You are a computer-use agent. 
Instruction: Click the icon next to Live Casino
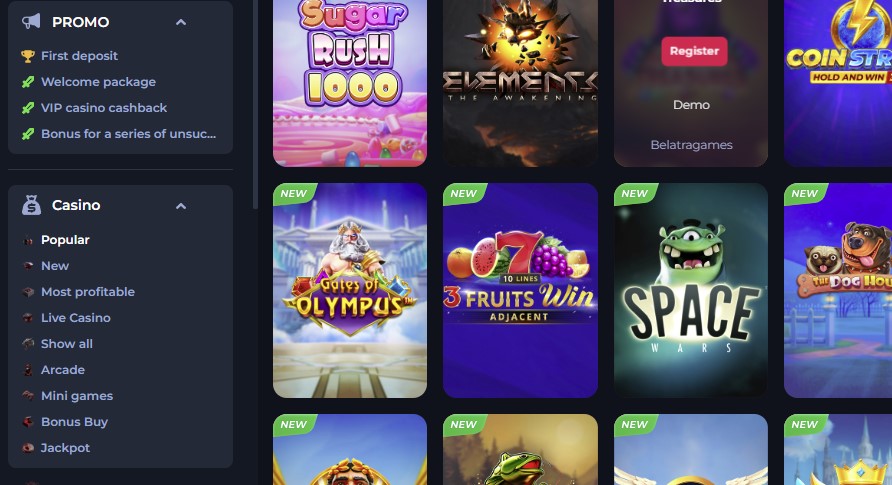click(28, 318)
